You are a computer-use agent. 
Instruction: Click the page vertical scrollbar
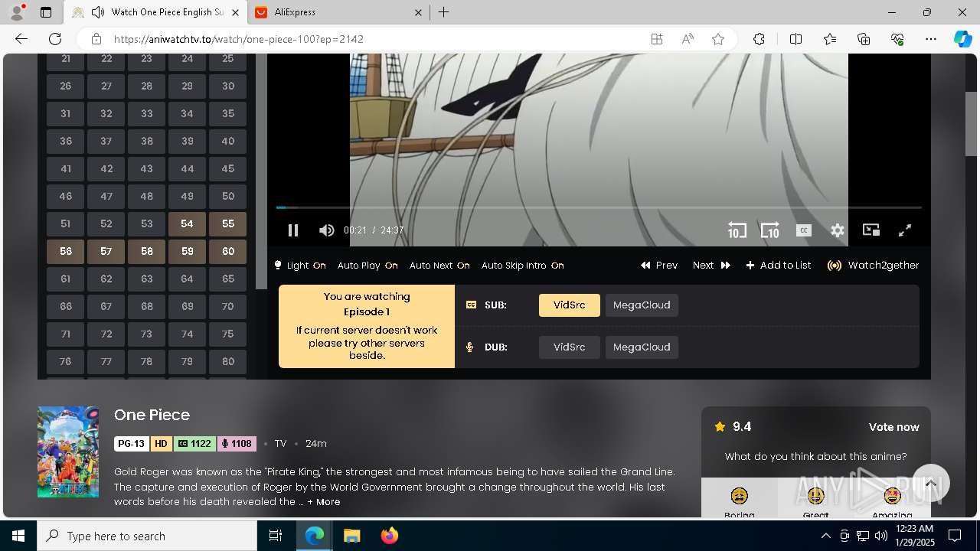click(971, 122)
